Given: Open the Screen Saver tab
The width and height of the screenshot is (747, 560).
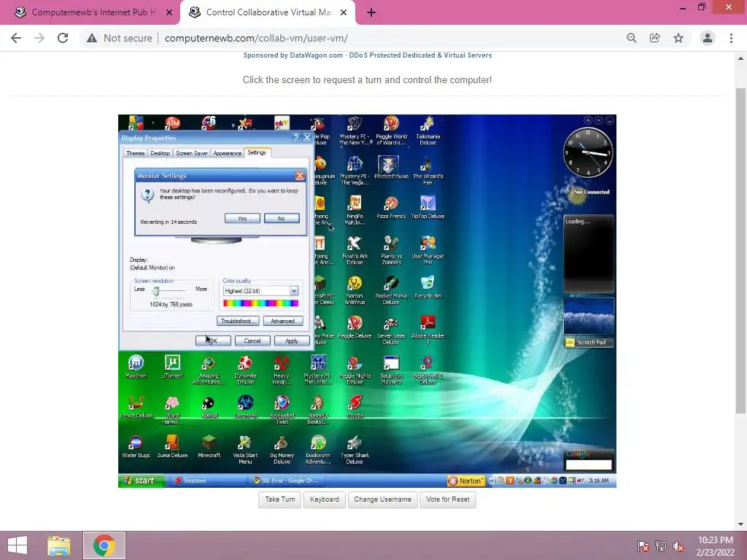Looking at the screenshot, I should click(x=192, y=153).
